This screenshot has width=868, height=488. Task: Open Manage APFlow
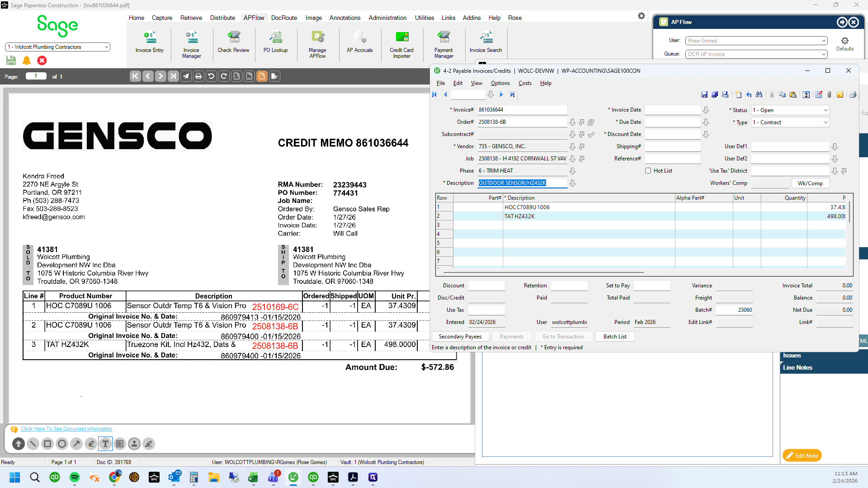click(317, 45)
